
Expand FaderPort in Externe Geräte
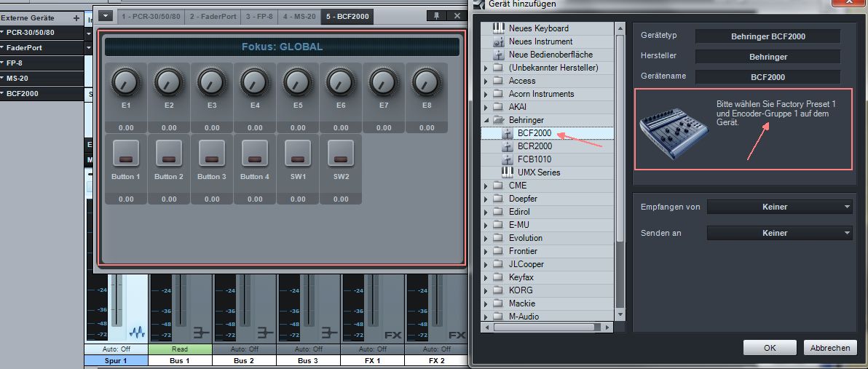3,48
